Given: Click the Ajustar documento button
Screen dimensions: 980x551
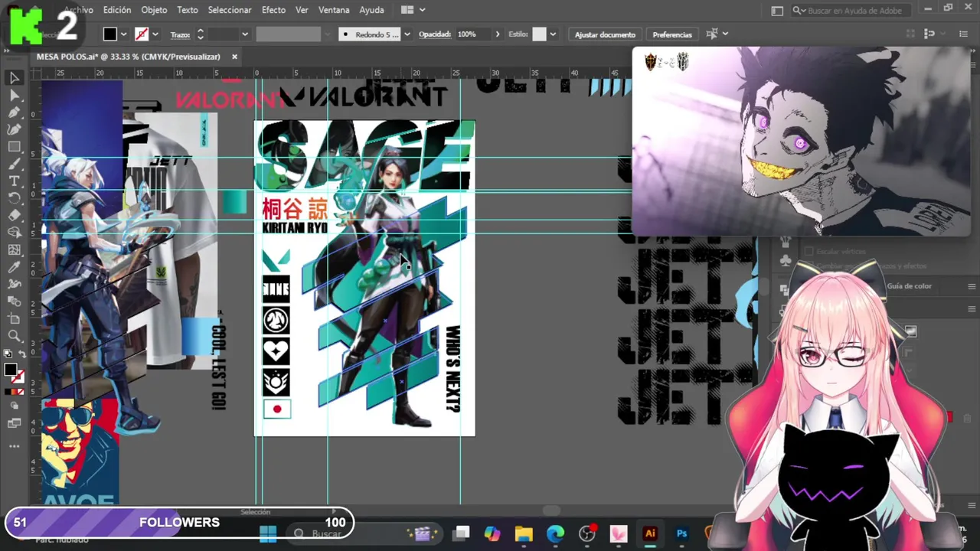Looking at the screenshot, I should coord(605,34).
